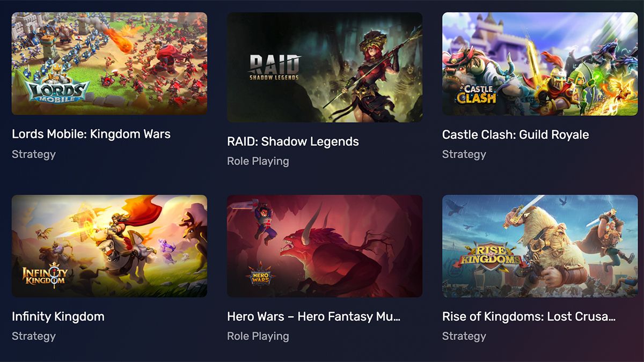Click the Infinity Kingdom logo
The height and width of the screenshot is (362, 644).
[45, 274]
